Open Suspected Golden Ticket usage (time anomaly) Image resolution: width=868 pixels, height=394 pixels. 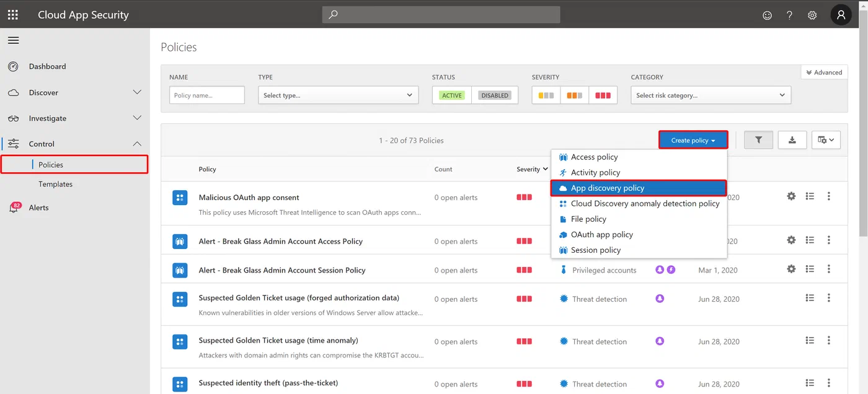pos(278,341)
